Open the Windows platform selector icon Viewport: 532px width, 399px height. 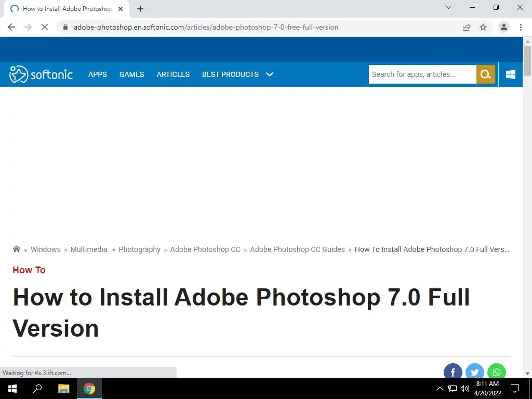pos(511,74)
